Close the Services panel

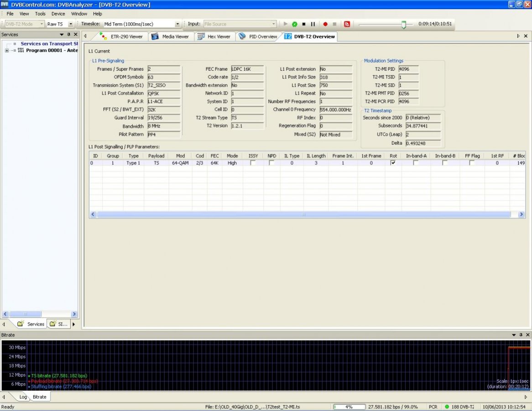[76, 35]
